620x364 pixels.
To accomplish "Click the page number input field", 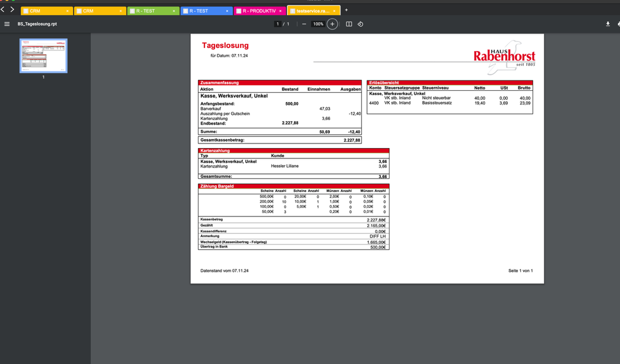I will pos(277,23).
